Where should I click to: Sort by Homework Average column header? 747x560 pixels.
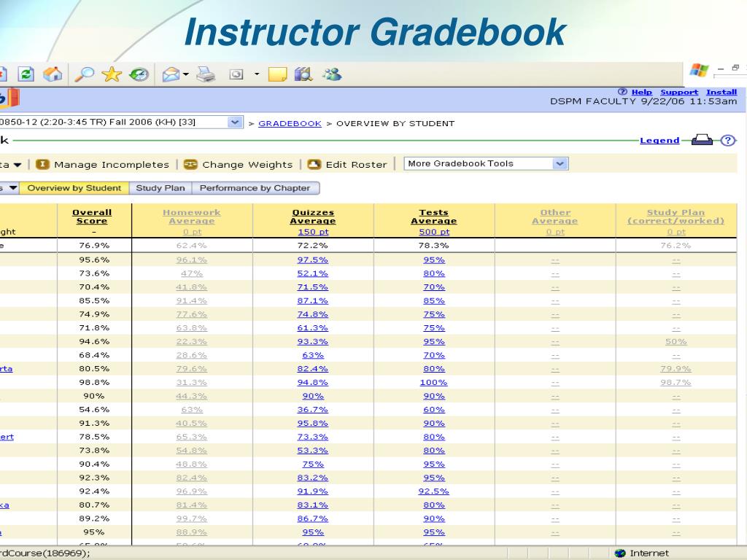(192, 217)
